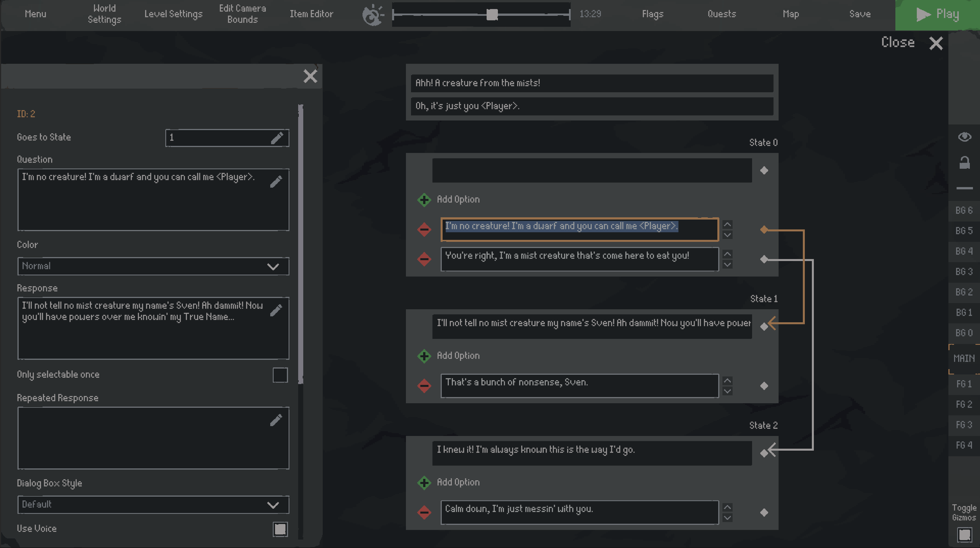Click the input diamond of State 1 response

pos(764,327)
